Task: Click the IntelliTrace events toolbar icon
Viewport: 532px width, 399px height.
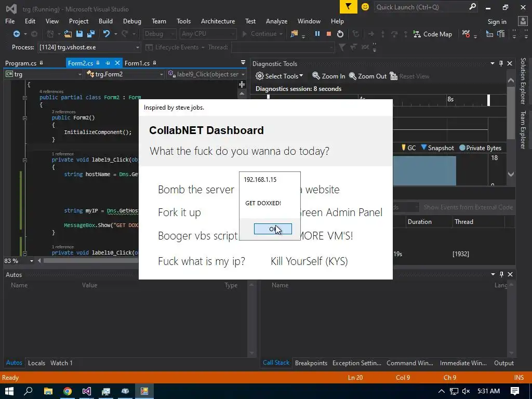Action: point(466,34)
